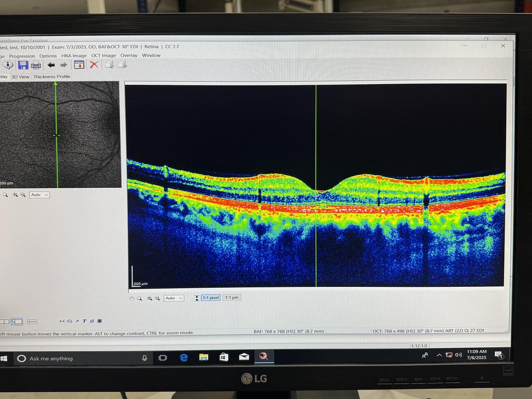Click the blue floppy disk Save icon

(x=23, y=65)
